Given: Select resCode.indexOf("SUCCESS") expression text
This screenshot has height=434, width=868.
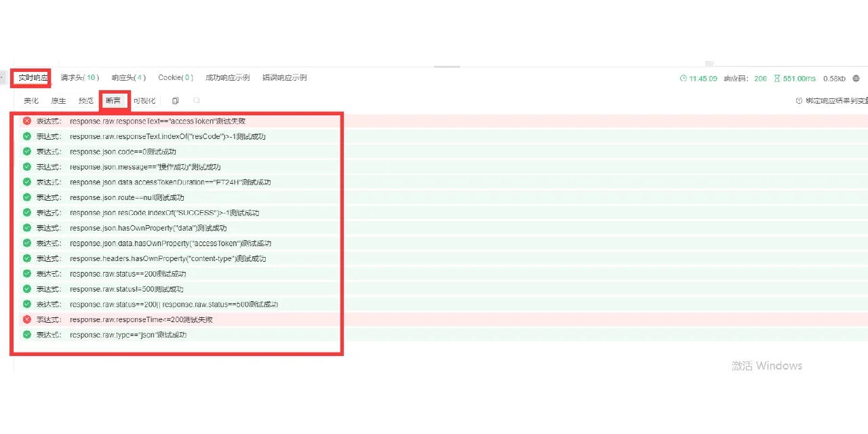Looking at the screenshot, I should [x=164, y=213].
